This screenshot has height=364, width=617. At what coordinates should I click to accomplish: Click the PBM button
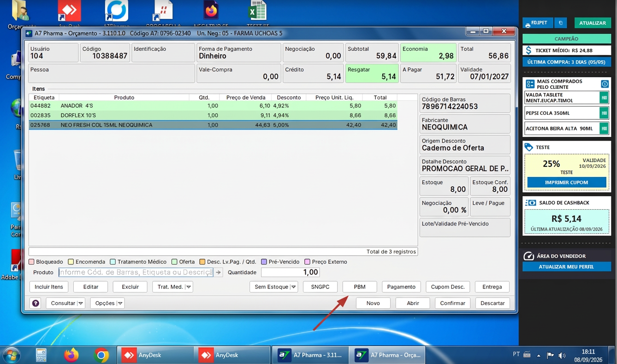point(360,287)
